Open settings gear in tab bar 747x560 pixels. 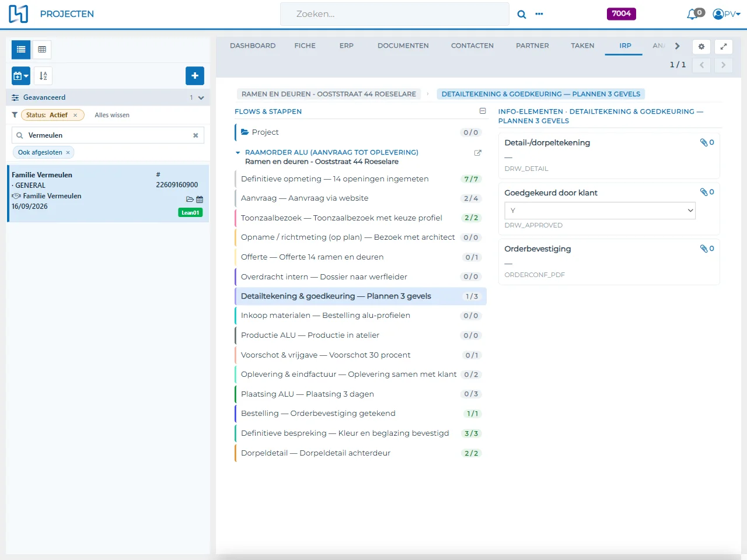tap(701, 47)
